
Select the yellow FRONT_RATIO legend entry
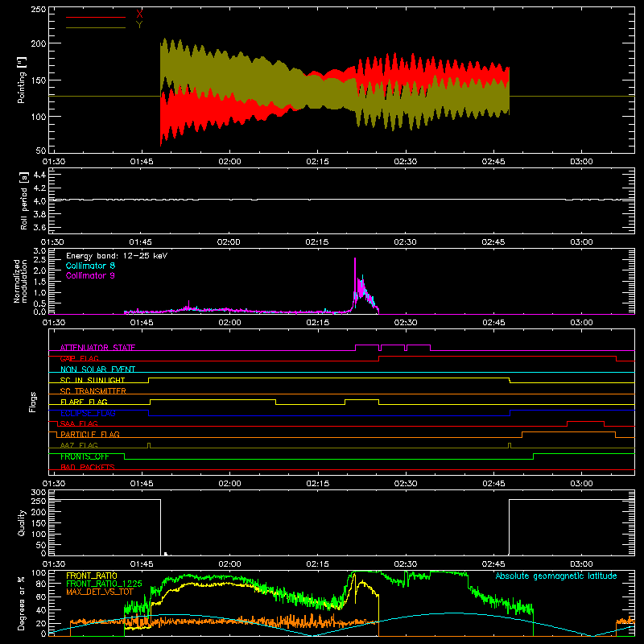[92, 576]
